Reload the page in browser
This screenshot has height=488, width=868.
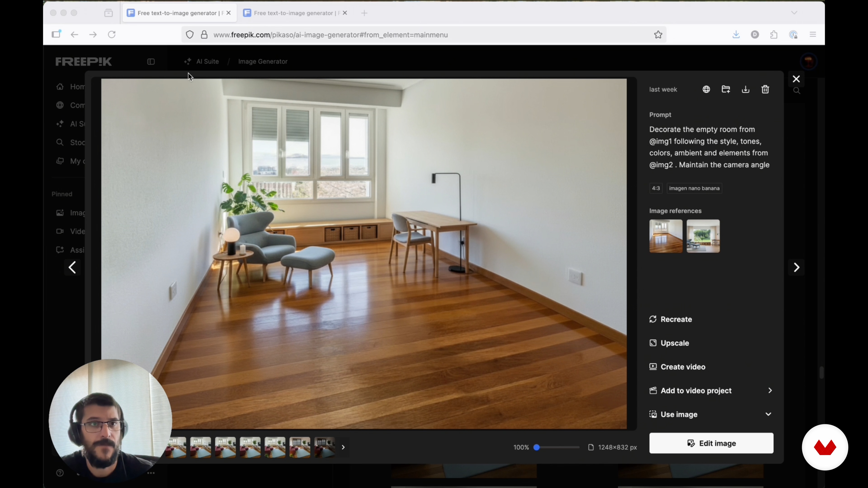point(112,35)
